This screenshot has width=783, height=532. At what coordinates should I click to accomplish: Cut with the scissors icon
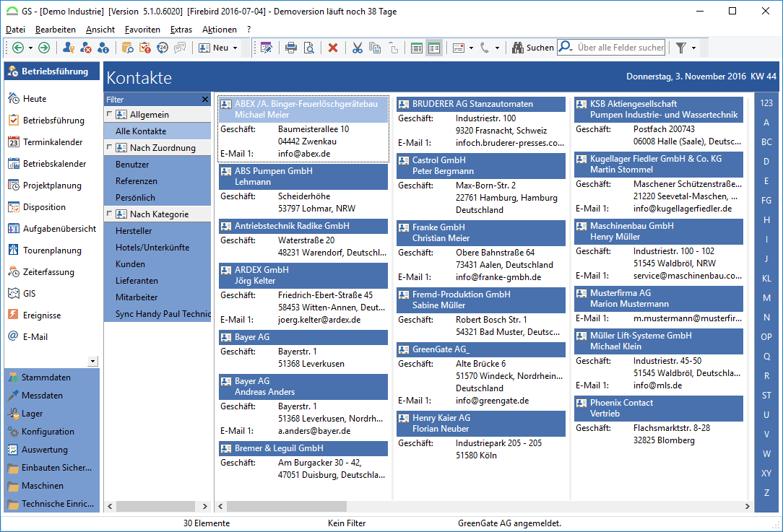357,48
